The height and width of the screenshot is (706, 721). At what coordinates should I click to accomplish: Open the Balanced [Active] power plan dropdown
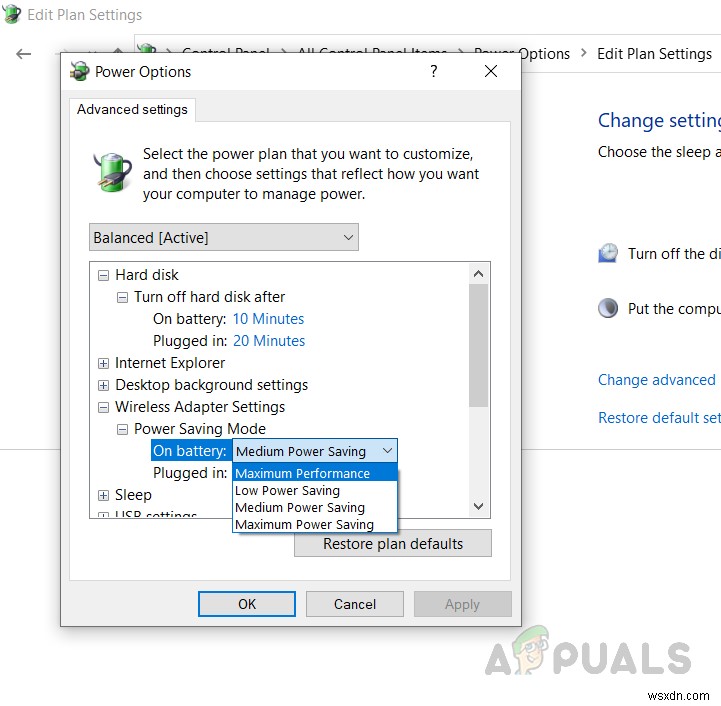224,237
